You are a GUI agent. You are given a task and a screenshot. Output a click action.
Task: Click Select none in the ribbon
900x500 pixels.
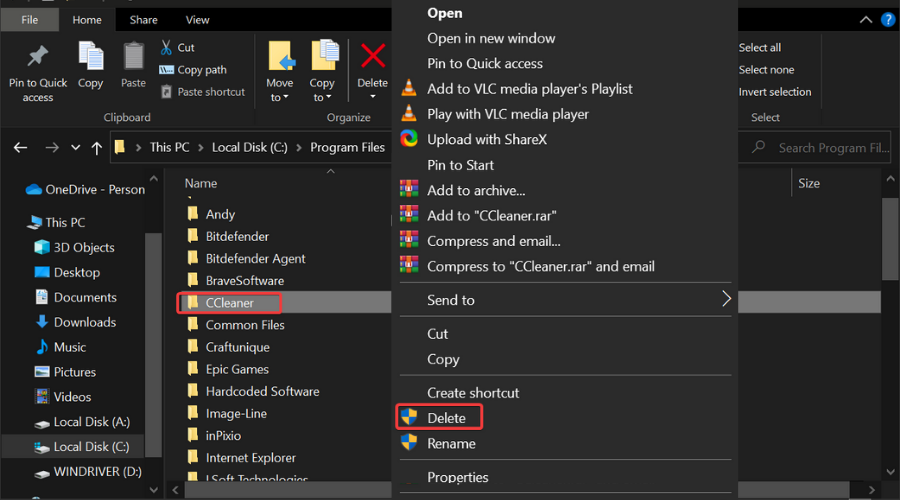(766, 69)
